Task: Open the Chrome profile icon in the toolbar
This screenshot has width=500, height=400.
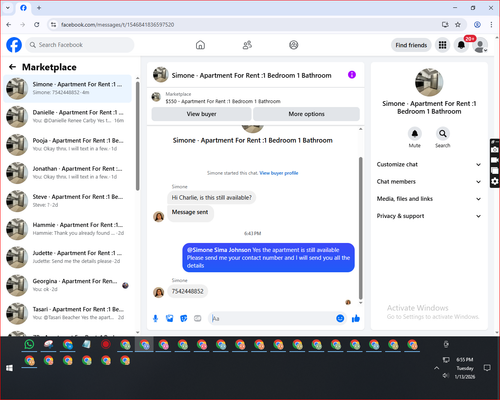Action: (477, 25)
